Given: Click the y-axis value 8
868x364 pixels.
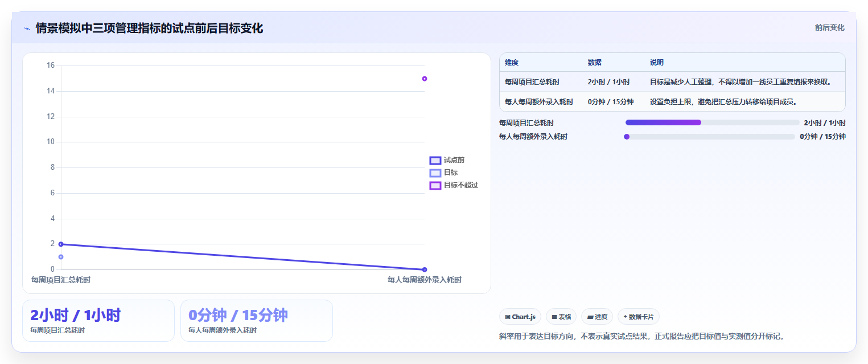Looking at the screenshot, I should [52, 167].
